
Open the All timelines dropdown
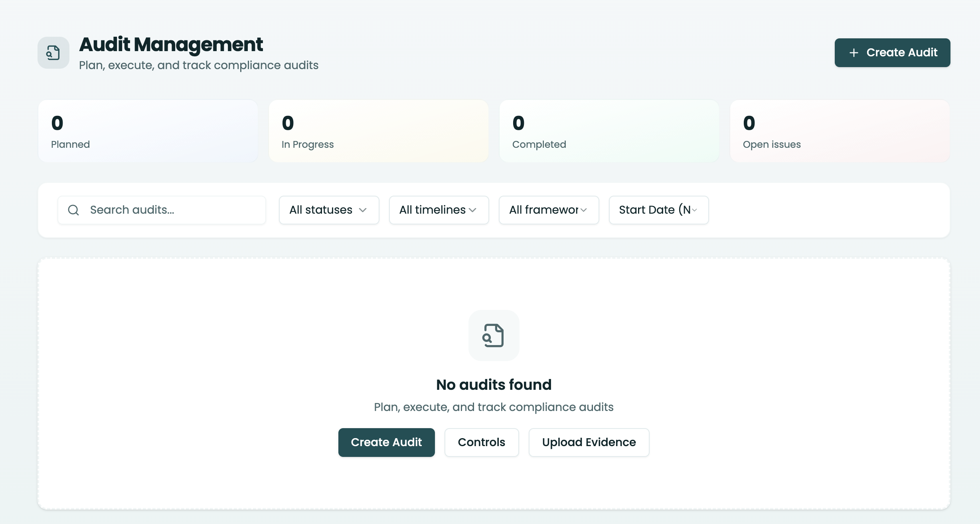pos(439,210)
